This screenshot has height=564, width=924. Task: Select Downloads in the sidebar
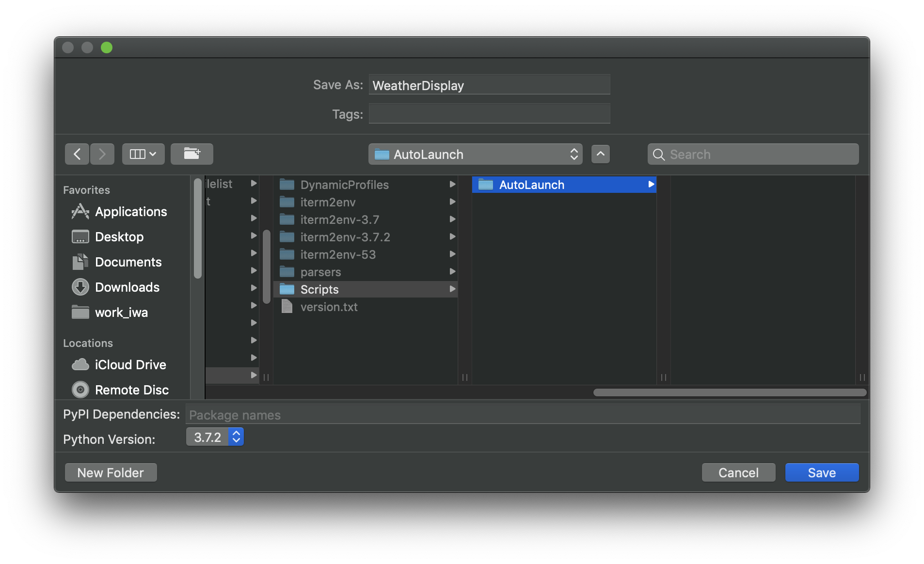tap(127, 287)
